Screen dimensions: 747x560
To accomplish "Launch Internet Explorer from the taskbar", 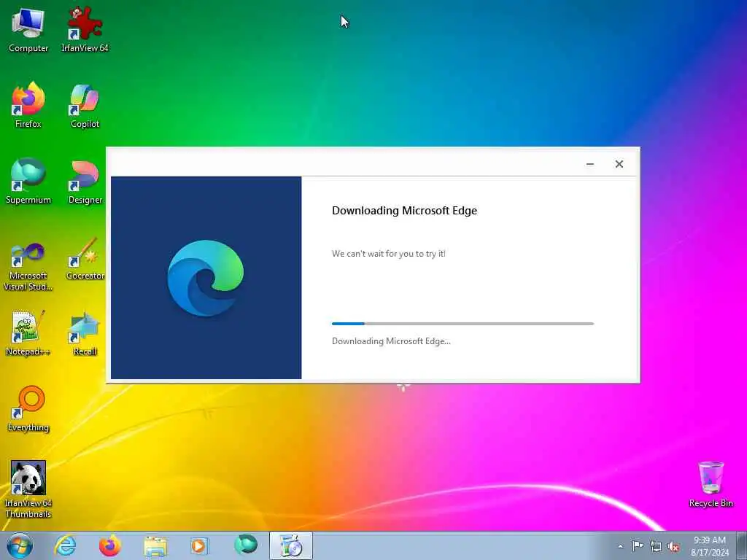I will pos(65,545).
